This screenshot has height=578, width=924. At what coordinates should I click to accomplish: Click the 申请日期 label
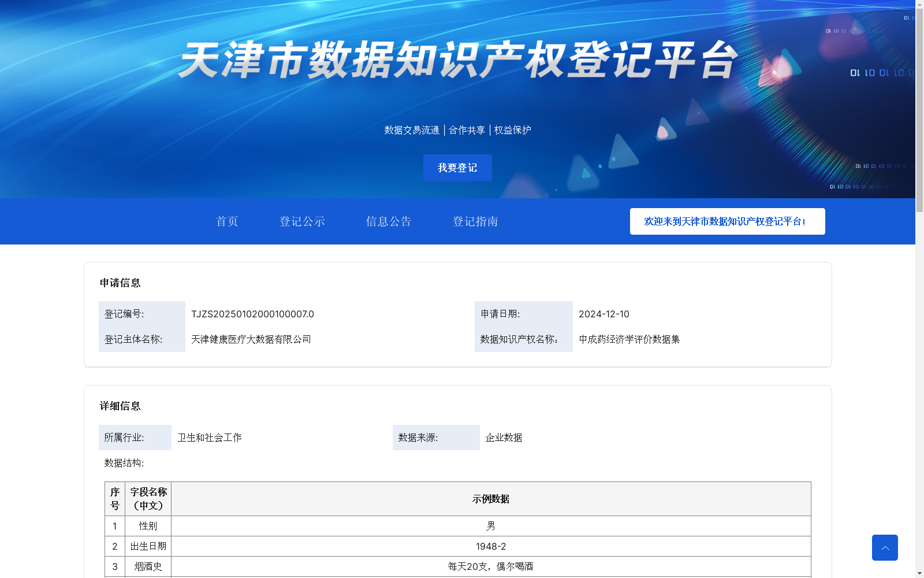(x=500, y=314)
